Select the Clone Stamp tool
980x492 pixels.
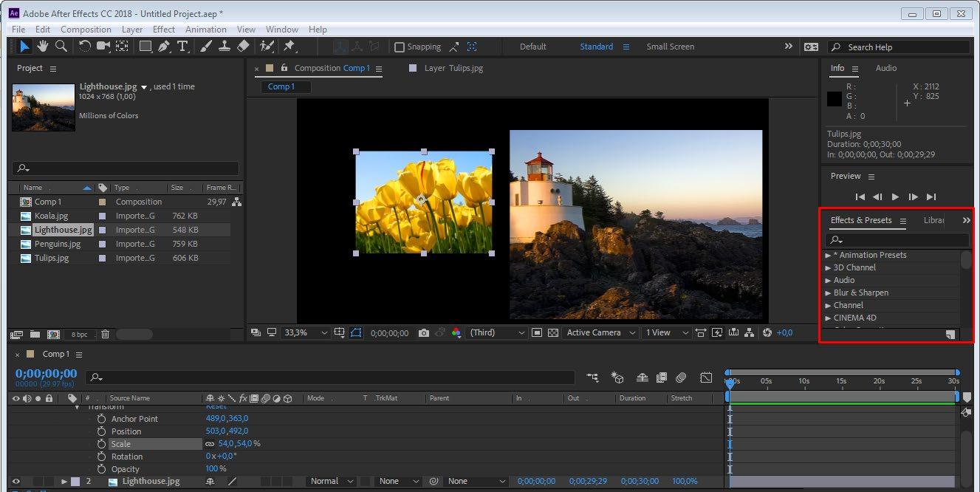(225, 47)
